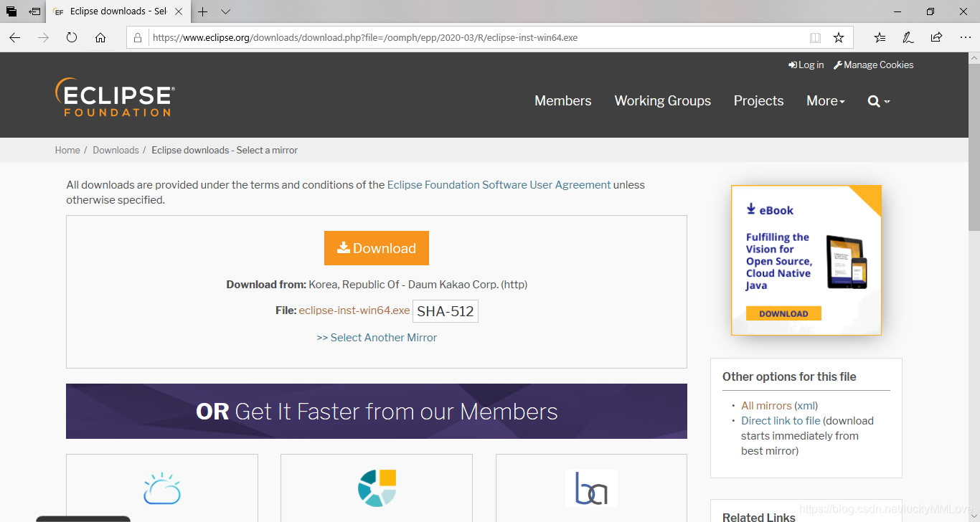Viewport: 980px width, 522px height.
Task: Open All mirrors link
Action: click(x=766, y=405)
